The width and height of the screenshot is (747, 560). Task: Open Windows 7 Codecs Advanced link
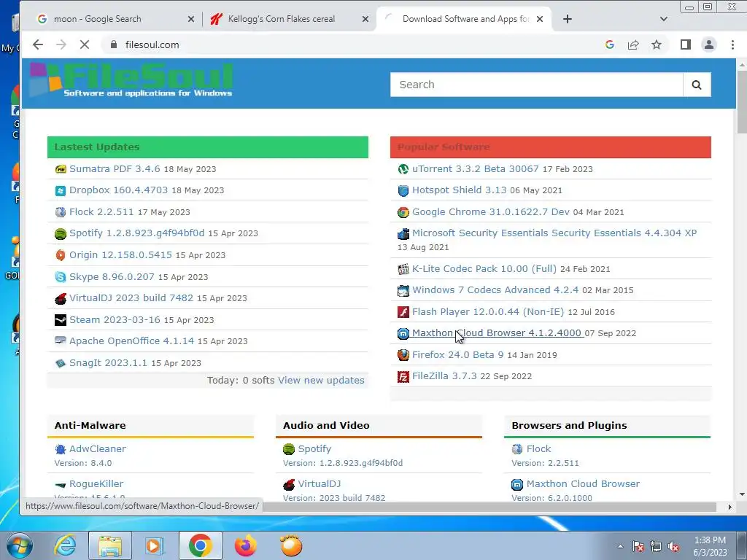click(495, 290)
